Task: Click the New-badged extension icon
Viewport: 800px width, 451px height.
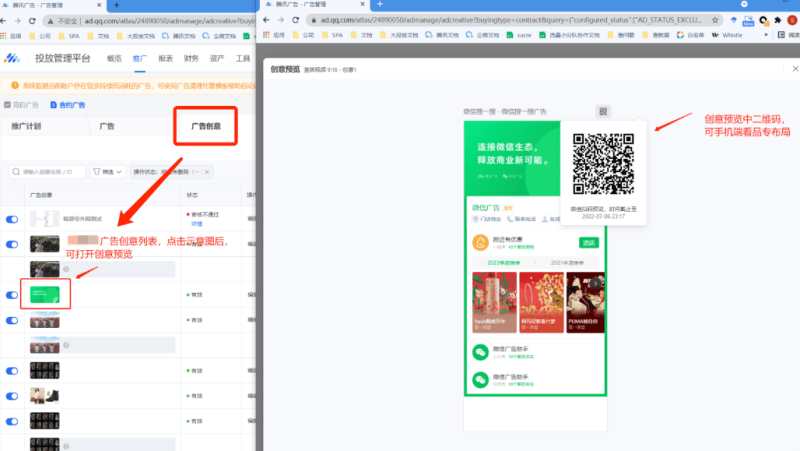Action: (x=748, y=20)
